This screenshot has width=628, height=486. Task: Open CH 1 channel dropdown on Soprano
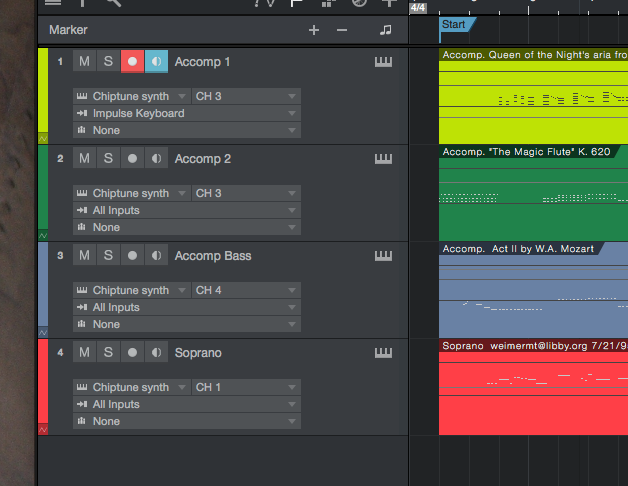[x=246, y=387]
